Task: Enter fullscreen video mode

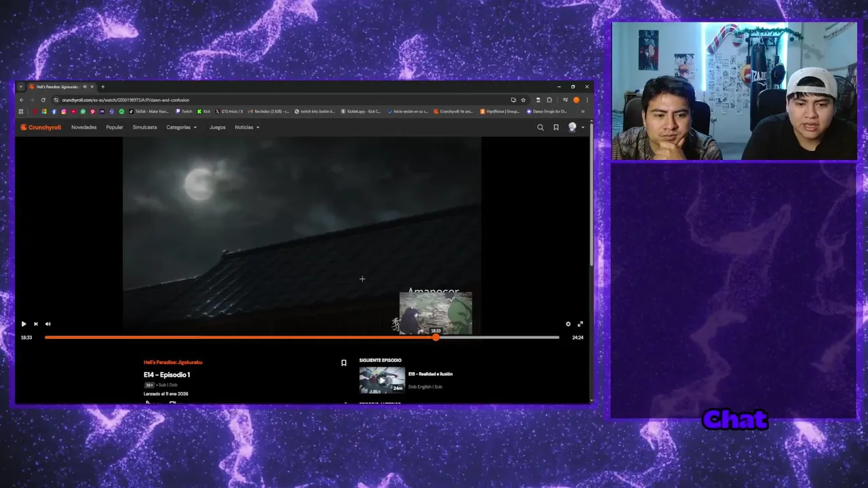Action: tap(580, 324)
